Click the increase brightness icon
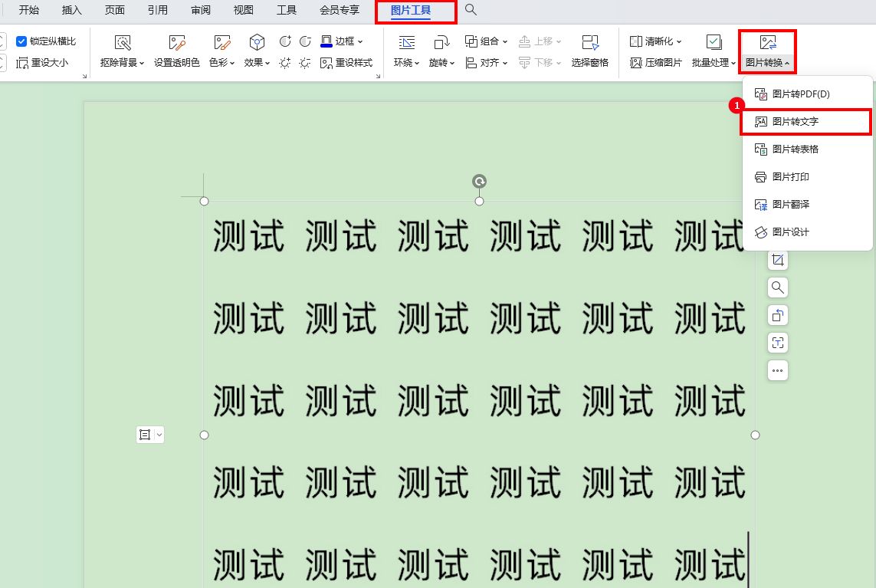 285,63
